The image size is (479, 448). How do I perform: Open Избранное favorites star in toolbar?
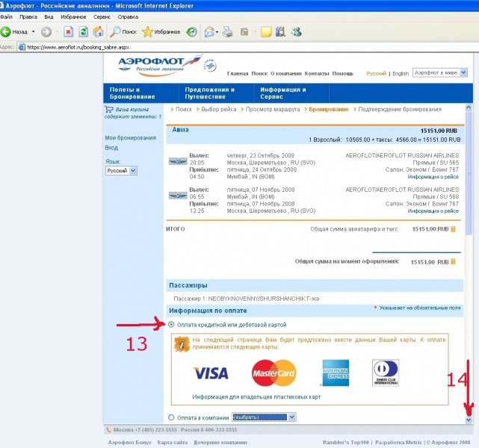[148, 32]
